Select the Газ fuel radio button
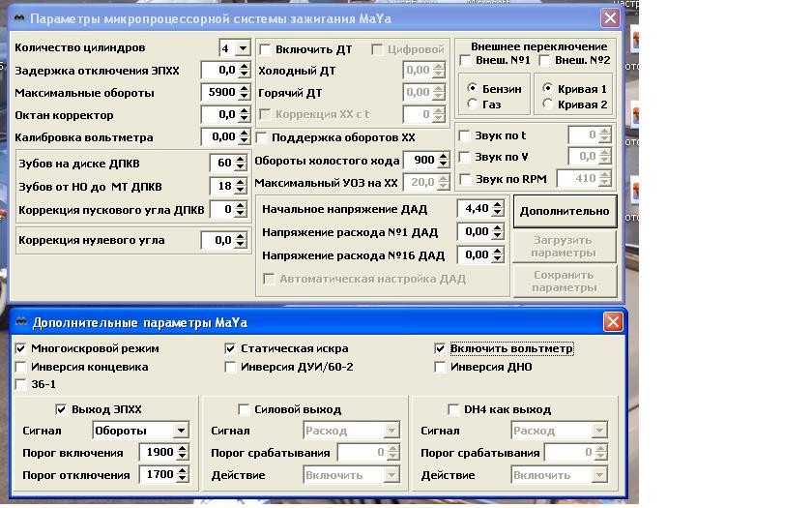The height and width of the screenshot is (508, 812). [x=472, y=105]
